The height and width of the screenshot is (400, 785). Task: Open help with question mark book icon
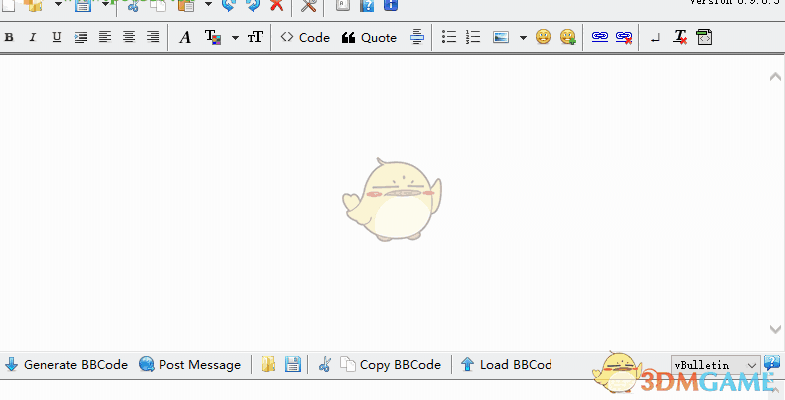click(367, 6)
